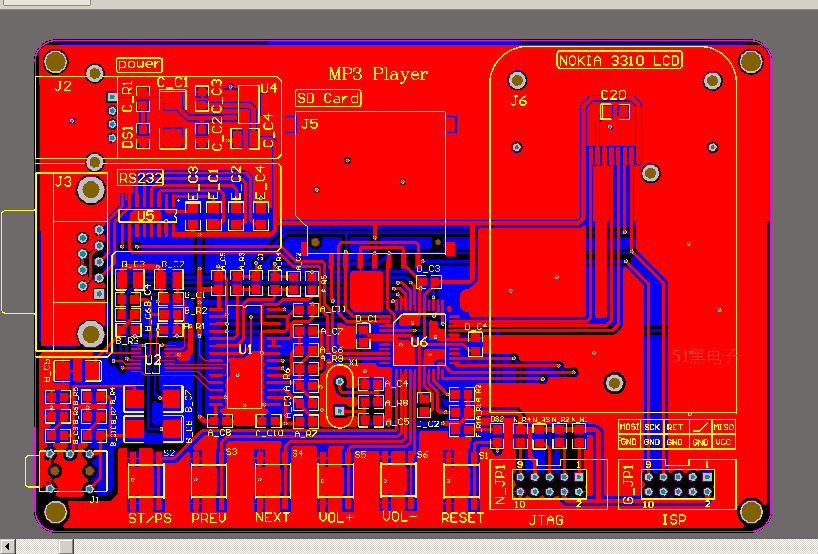Click the horizontal scrollbar left arrow

[x=7, y=547]
